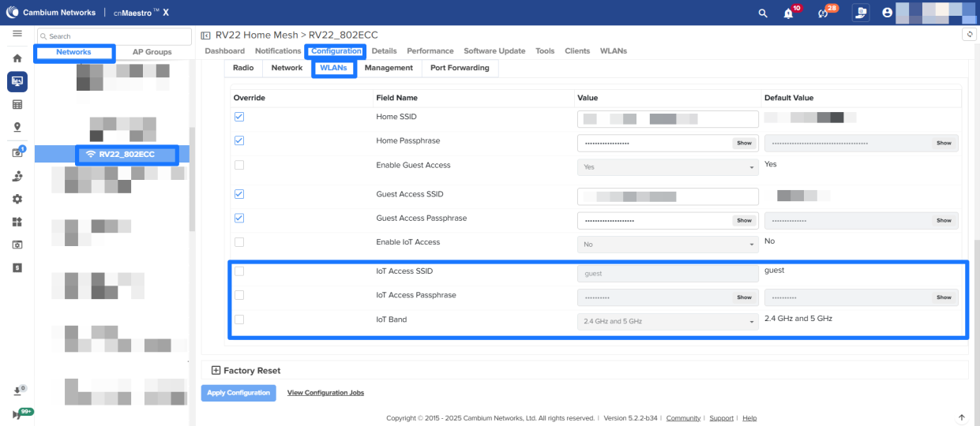Open the IoT Band dropdown
Viewport: 980px width, 426px height.
[x=668, y=322]
